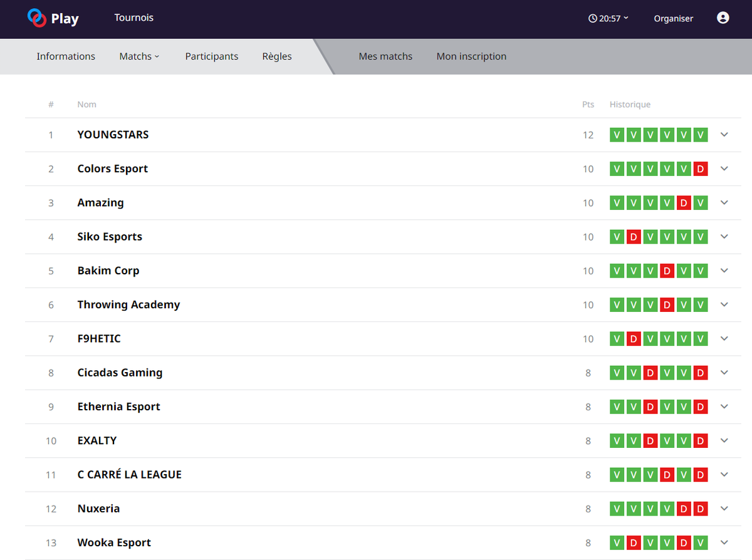This screenshot has width=752, height=560.
Task: Click the C CARRÉ LA LEAGUE name
Action: (x=130, y=475)
